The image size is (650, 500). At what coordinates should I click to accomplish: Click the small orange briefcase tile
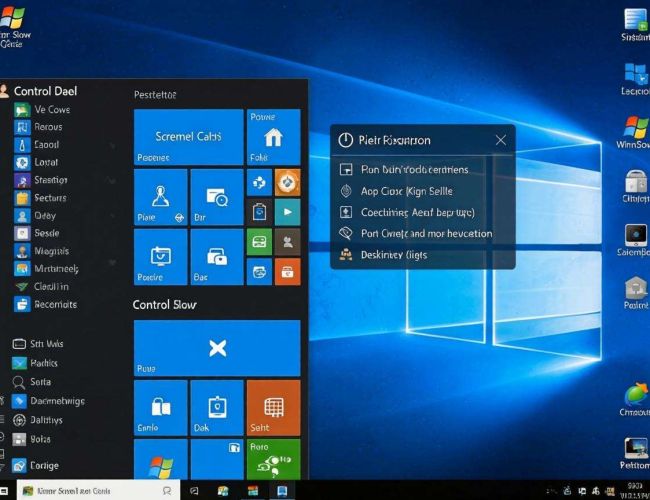[287, 272]
